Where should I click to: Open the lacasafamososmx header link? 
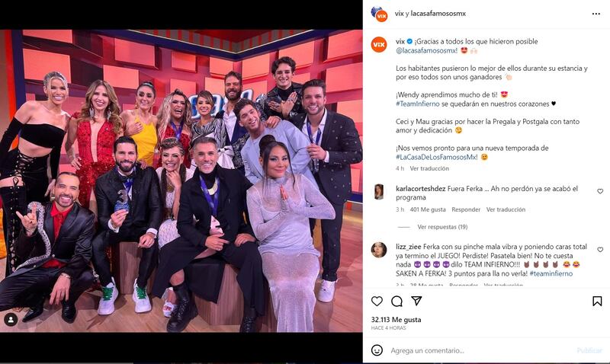pyautogui.click(x=438, y=14)
